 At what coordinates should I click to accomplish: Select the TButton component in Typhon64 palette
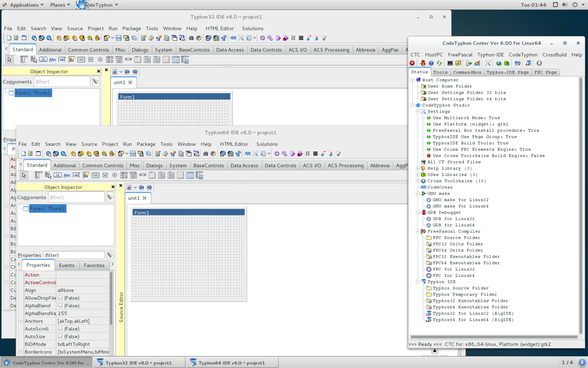(57, 175)
